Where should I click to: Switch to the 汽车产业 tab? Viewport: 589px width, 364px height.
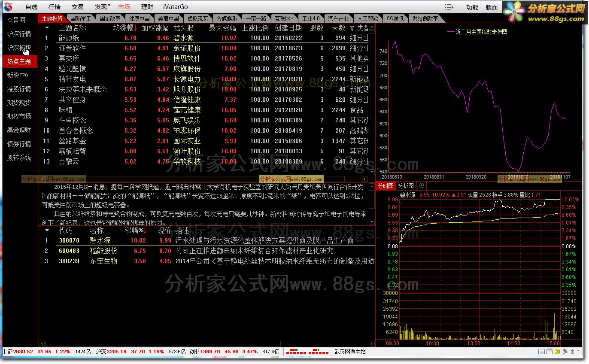(x=339, y=18)
